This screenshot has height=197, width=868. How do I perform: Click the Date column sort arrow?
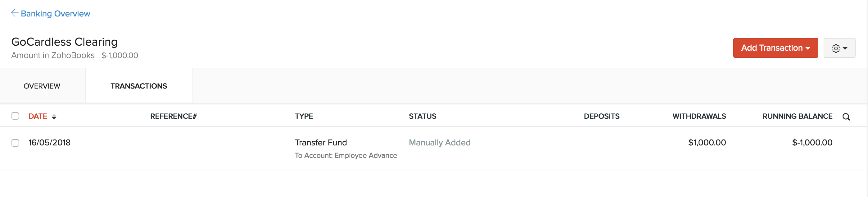coord(54,117)
